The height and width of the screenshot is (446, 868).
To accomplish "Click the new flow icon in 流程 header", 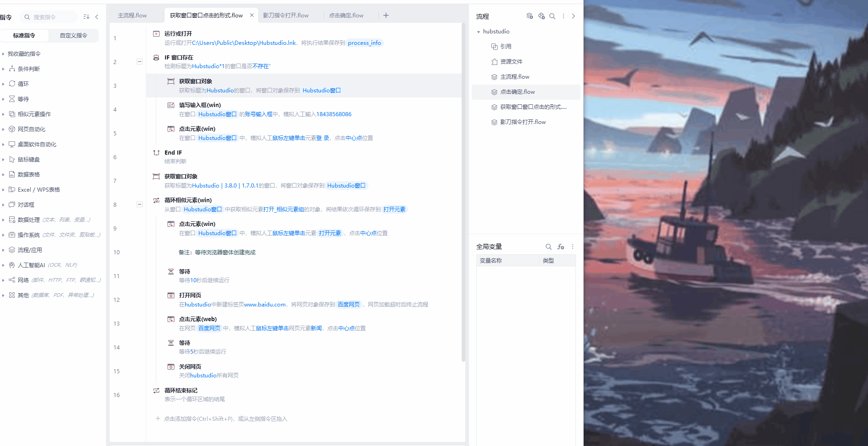I will point(530,16).
